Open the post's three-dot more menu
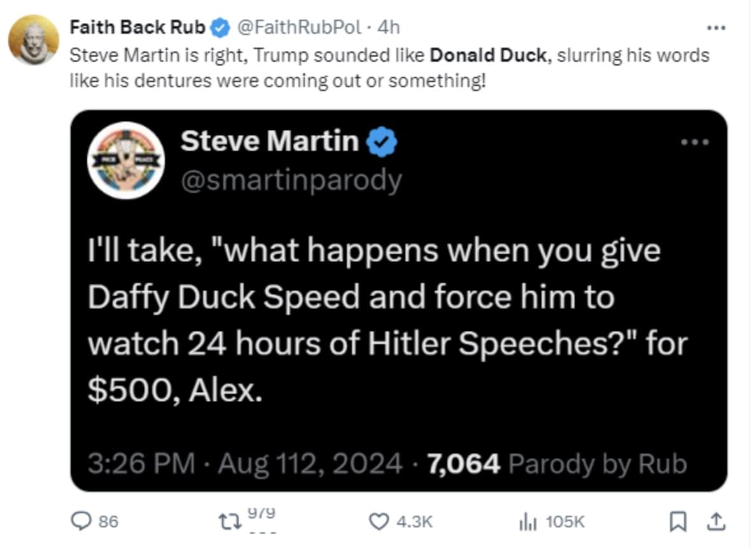This screenshot has height=547, width=756. coord(716,28)
